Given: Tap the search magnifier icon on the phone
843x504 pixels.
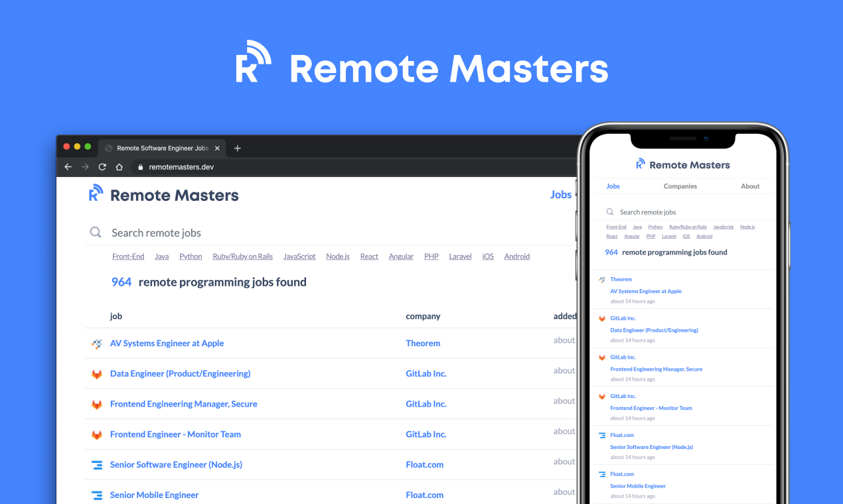Looking at the screenshot, I should (x=610, y=212).
